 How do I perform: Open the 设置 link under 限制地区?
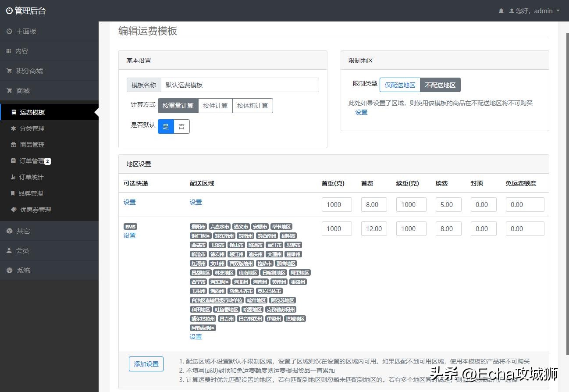(x=361, y=112)
